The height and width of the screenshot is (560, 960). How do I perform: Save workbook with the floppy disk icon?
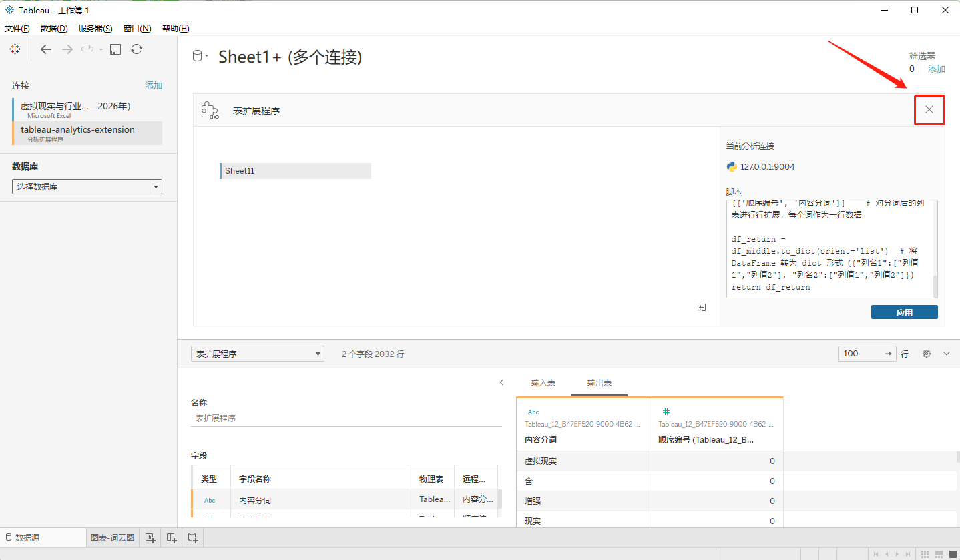[115, 49]
